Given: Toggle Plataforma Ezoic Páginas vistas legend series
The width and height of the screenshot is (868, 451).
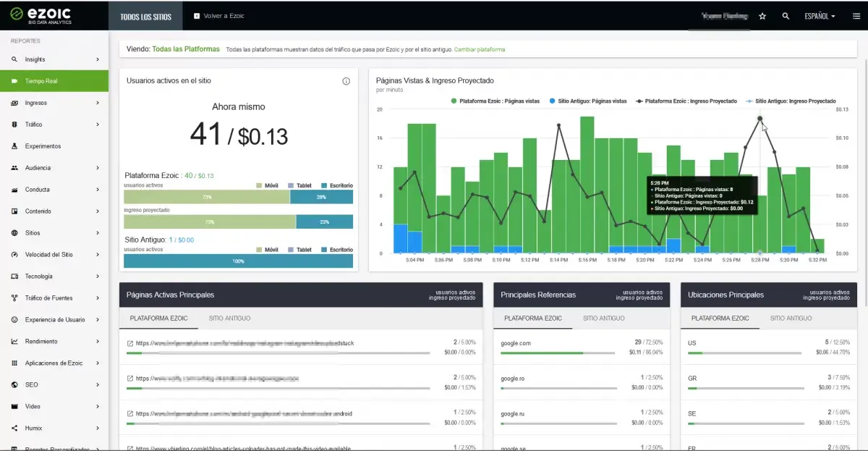Looking at the screenshot, I should (x=495, y=101).
